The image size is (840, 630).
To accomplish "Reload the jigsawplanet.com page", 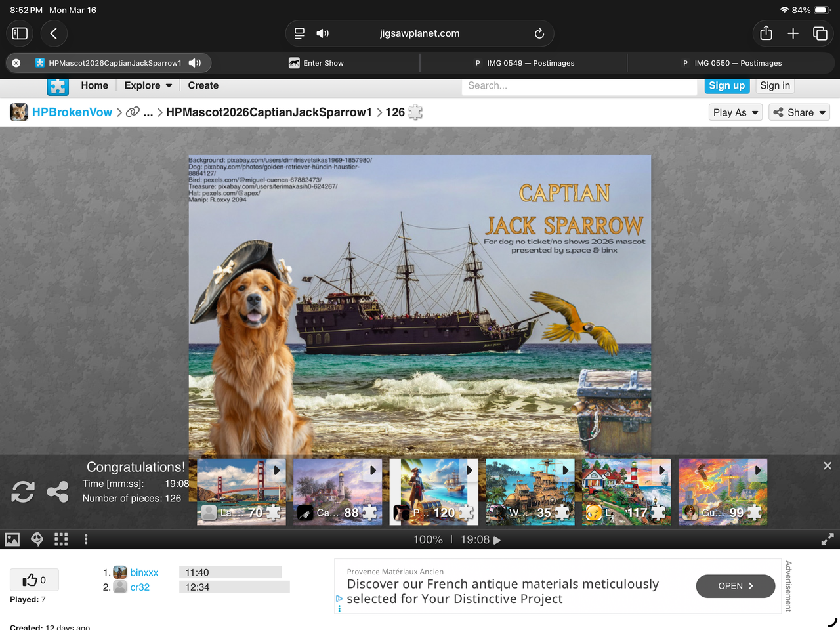I will pos(539,33).
